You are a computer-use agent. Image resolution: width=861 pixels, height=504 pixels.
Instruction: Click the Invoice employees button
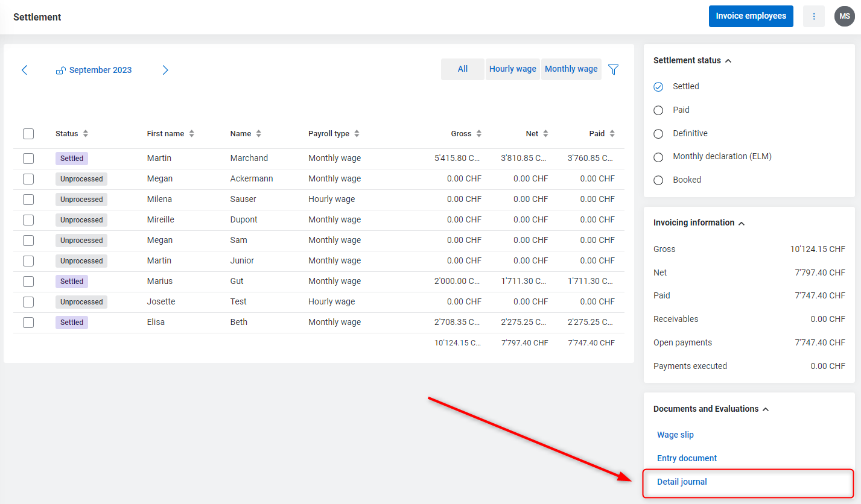[x=751, y=16]
